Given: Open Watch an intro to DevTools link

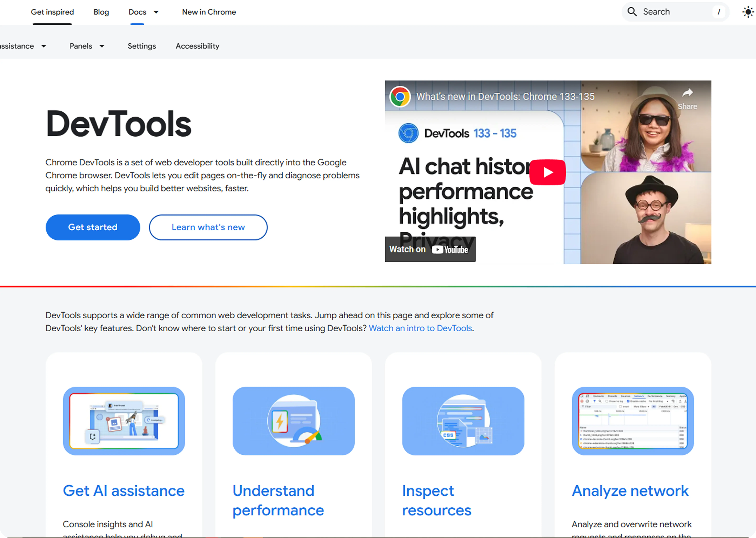Looking at the screenshot, I should (x=420, y=328).
